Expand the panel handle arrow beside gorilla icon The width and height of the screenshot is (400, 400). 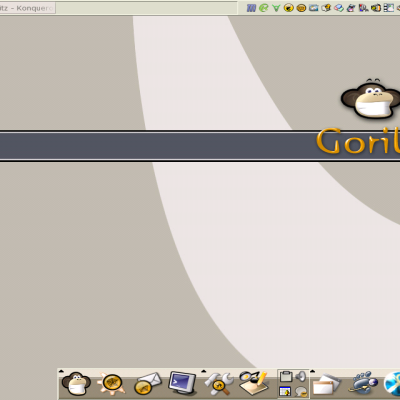pyautogui.click(x=61, y=371)
